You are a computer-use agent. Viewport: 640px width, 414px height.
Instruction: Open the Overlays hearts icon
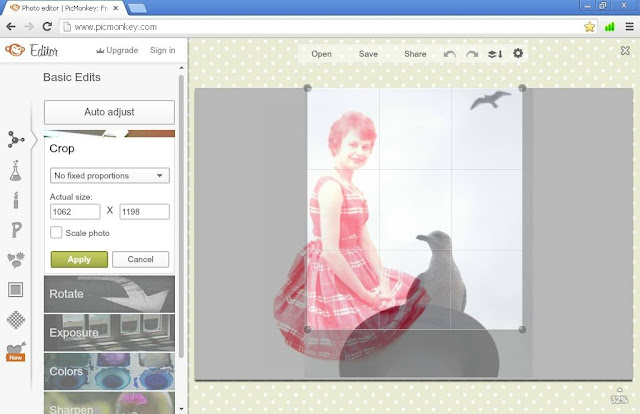(x=16, y=260)
